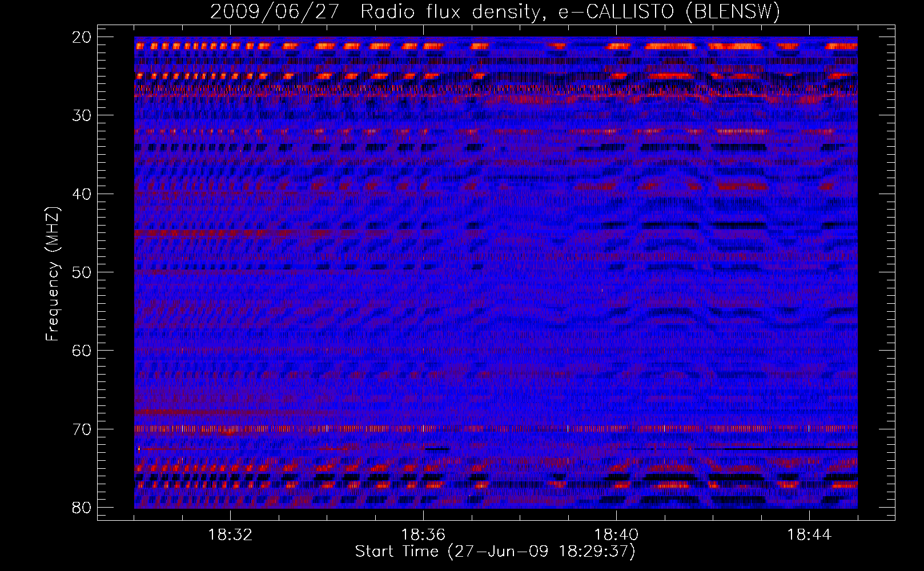Click the 18:32 time tick label
The width and height of the screenshot is (924, 571).
[230, 535]
